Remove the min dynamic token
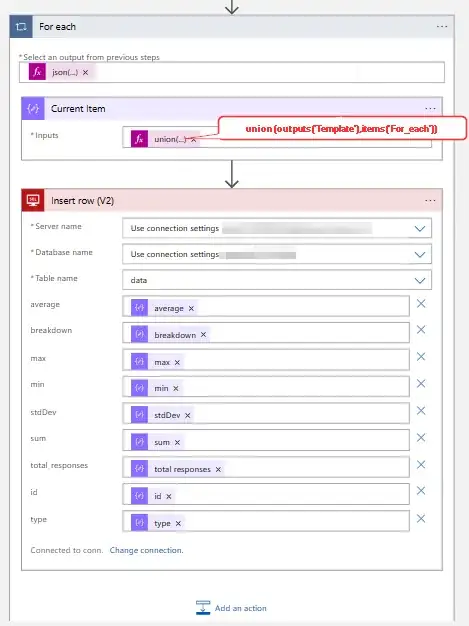The image size is (469, 626). click(x=176, y=388)
